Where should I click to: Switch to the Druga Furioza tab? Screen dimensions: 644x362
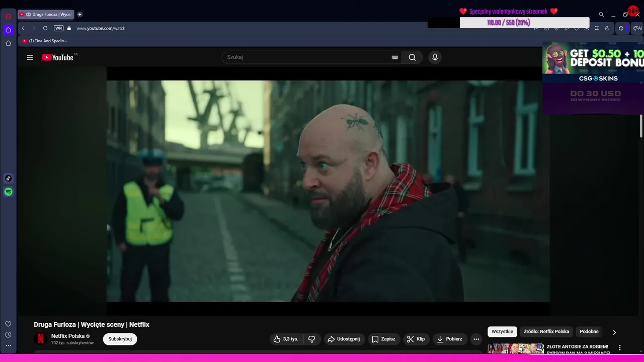click(x=46, y=15)
